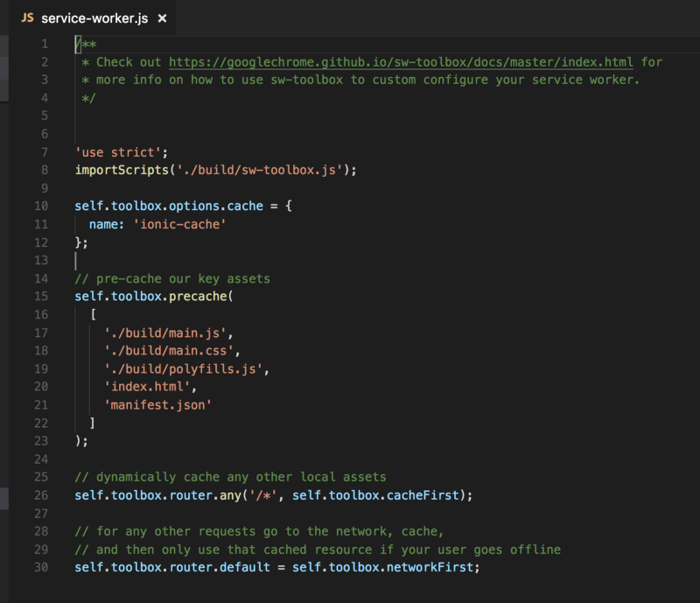
Task: Click line number 26 in the gutter
Action: [x=41, y=494]
